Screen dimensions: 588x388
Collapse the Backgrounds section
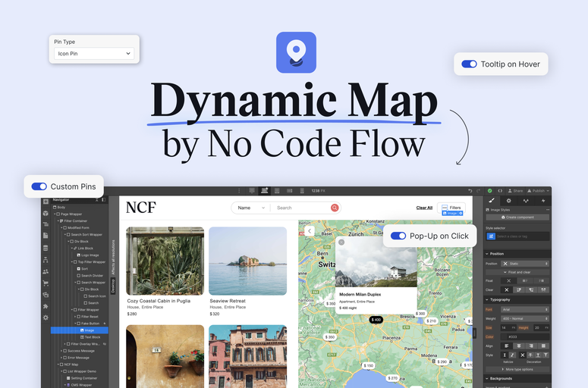517,379
